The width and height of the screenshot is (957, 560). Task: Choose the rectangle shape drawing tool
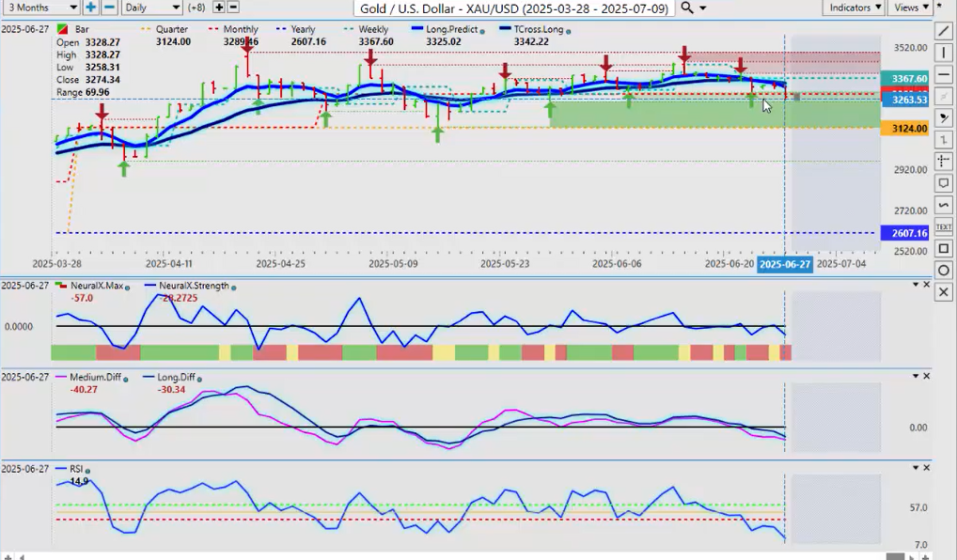click(944, 249)
